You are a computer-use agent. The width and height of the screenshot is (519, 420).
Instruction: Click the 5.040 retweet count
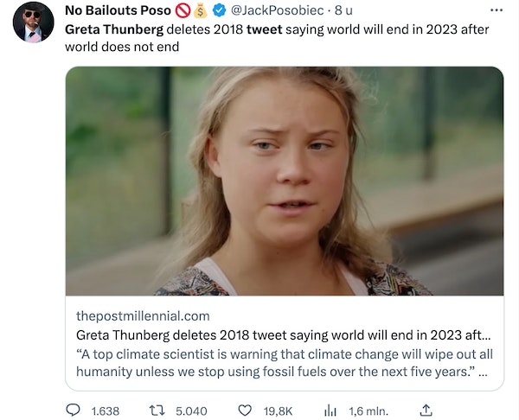(191, 410)
